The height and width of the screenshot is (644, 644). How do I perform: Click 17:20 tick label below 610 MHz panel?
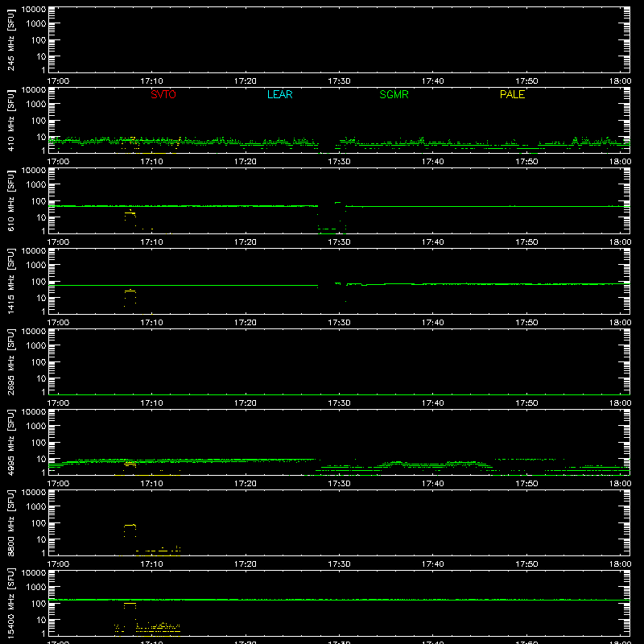point(246,242)
